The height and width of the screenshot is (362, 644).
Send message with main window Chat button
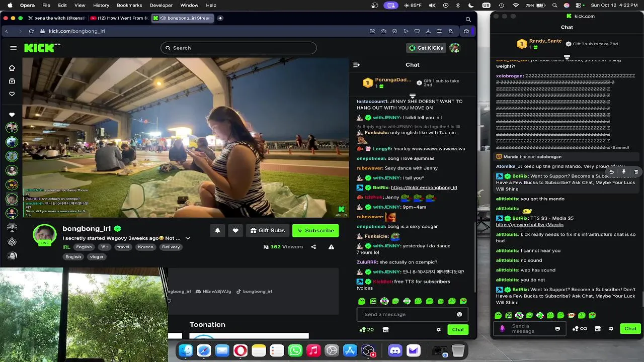pyautogui.click(x=458, y=330)
